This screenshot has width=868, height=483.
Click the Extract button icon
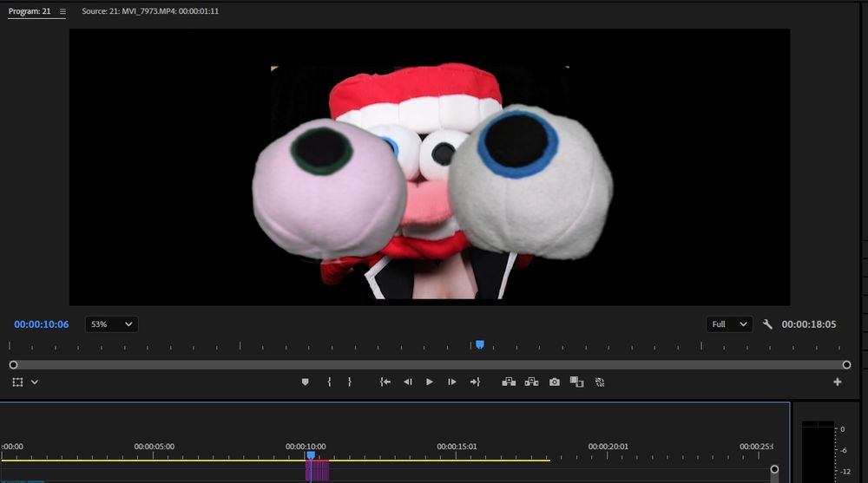click(x=531, y=382)
